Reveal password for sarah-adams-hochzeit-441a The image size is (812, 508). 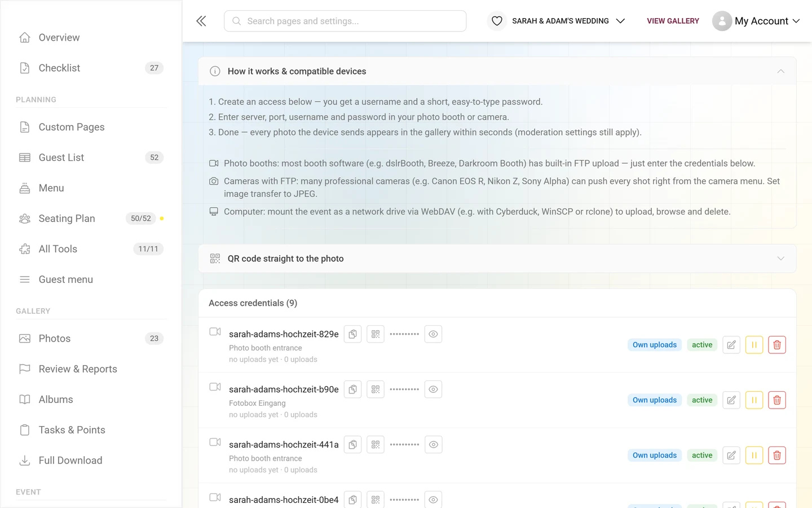click(x=433, y=445)
